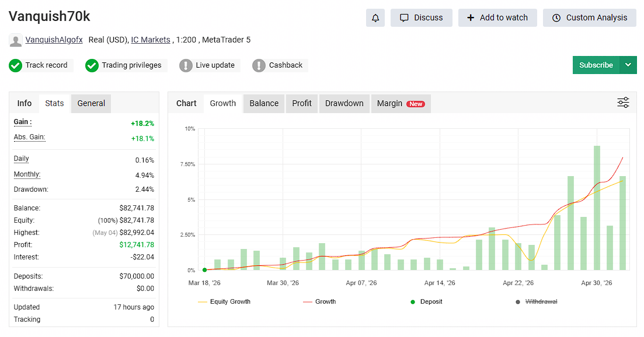Open the Drawdown chart tab
This screenshot has height=337, width=644.
344,103
